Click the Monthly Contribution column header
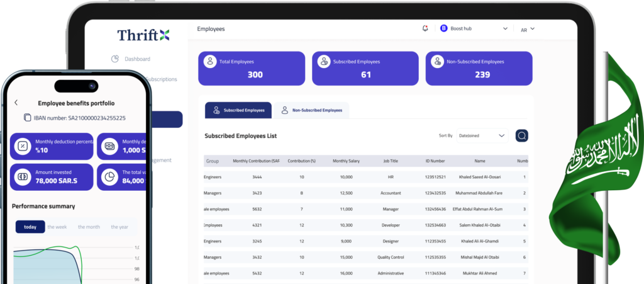This screenshot has width=644, height=284. (257, 161)
